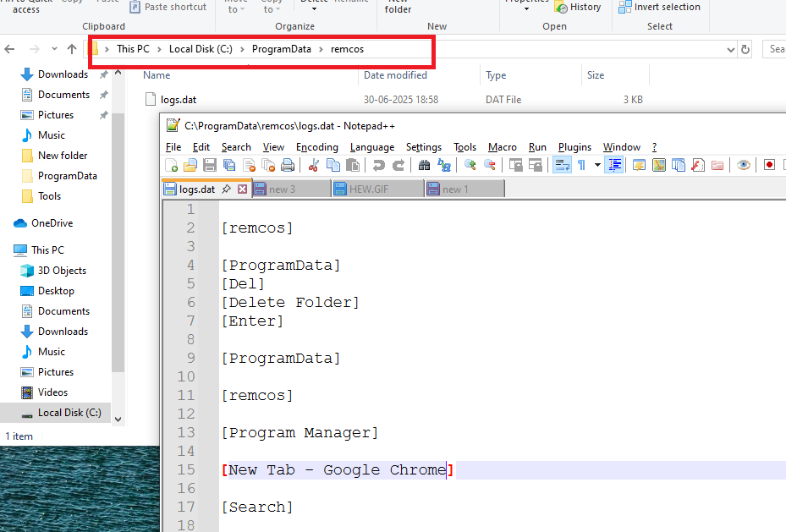Screen dimensions: 786x532
Task: Select the logs.dat file in Explorer
Action: pyautogui.click(x=179, y=100)
